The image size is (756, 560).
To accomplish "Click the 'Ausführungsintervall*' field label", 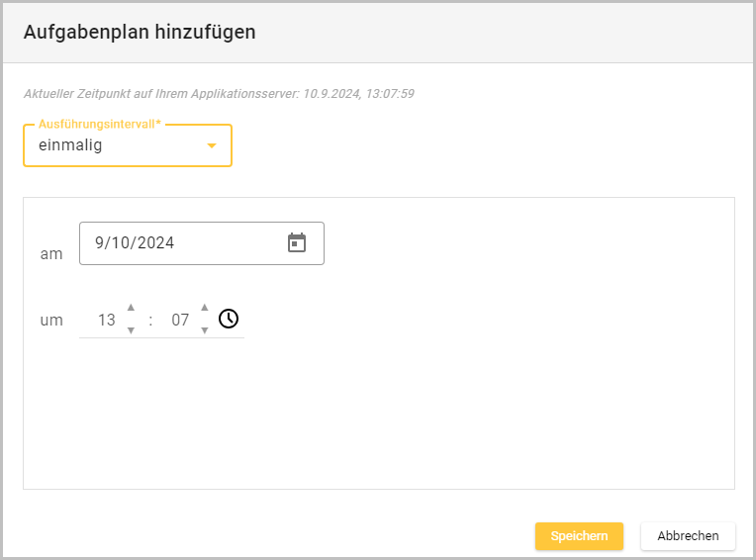I will [99, 125].
